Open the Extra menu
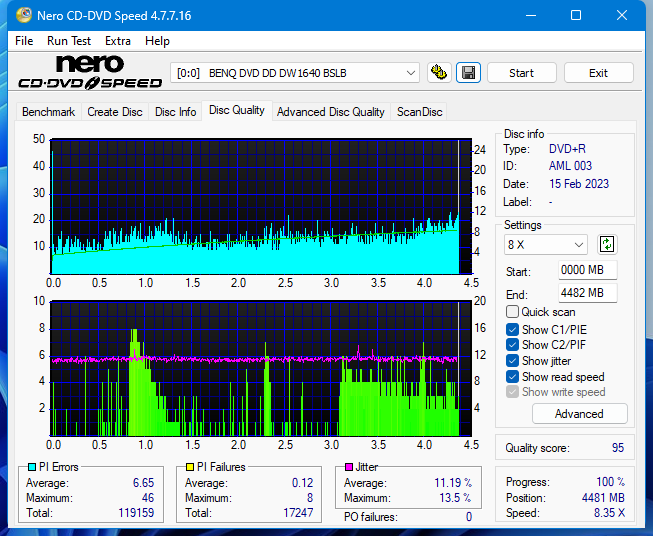 (x=118, y=41)
